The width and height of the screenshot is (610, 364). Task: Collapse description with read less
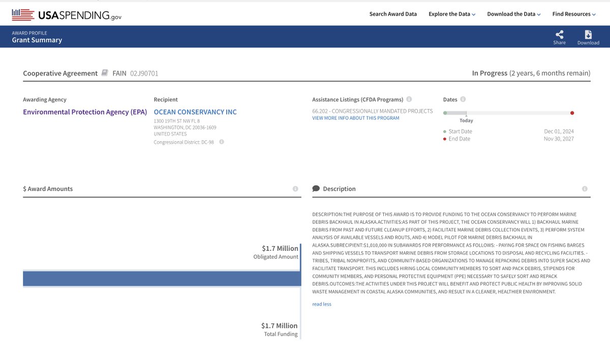pos(322,304)
